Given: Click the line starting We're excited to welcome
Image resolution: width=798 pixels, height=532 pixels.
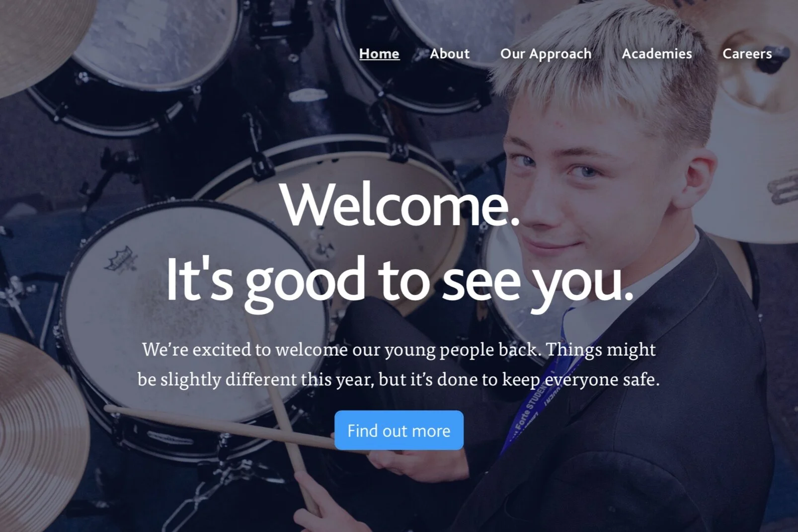Looking at the screenshot, I should [x=399, y=349].
